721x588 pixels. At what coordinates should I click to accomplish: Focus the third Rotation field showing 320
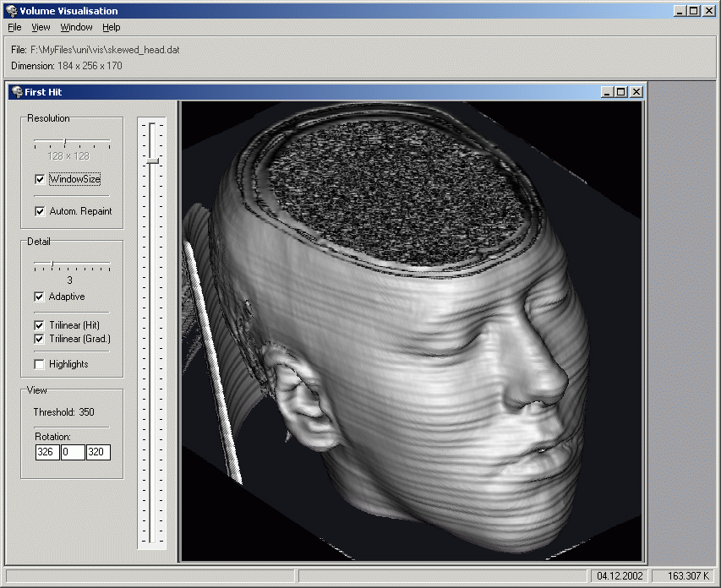coord(98,452)
